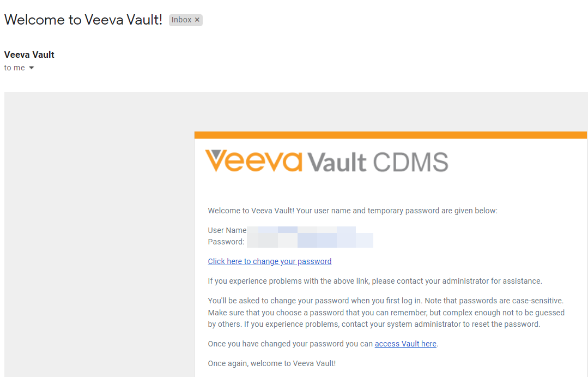This screenshot has width=588, height=377.
Task: Open the 'access Vault here' link
Action: pos(405,344)
